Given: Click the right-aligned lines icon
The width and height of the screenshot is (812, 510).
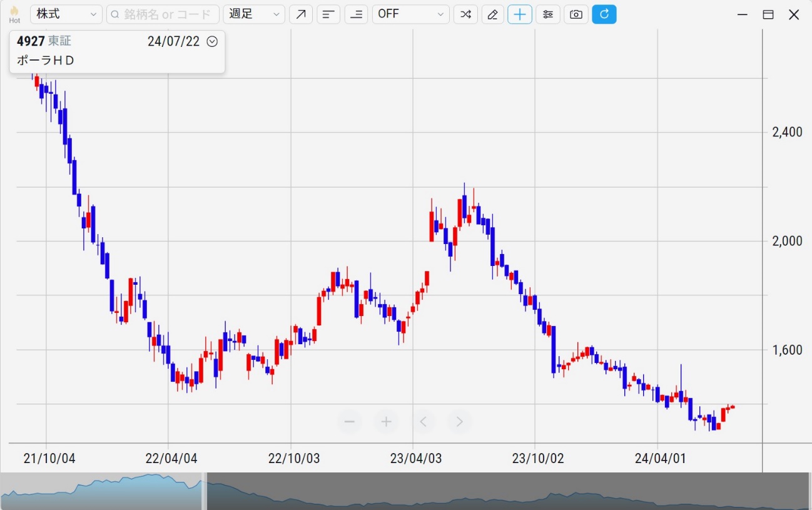Looking at the screenshot, I should pyautogui.click(x=356, y=14).
